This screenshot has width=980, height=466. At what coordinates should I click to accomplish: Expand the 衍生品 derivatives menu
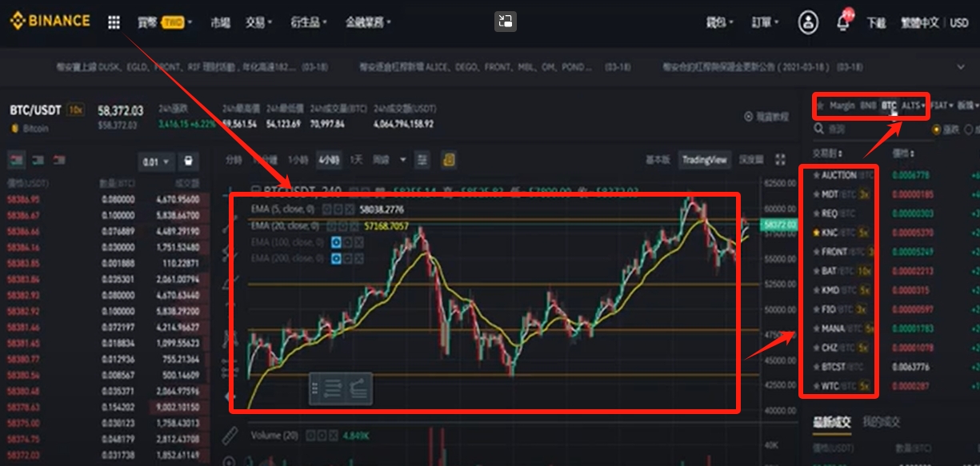click(310, 22)
